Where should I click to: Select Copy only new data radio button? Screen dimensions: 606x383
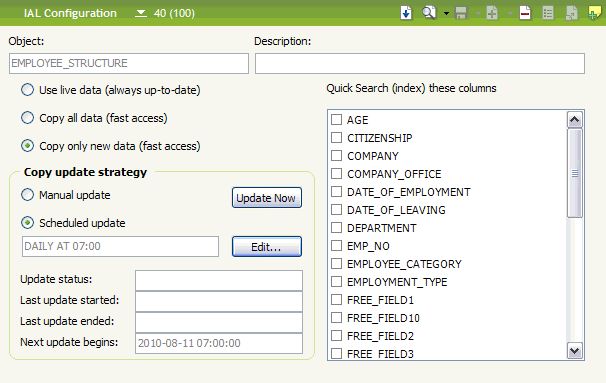(27, 146)
